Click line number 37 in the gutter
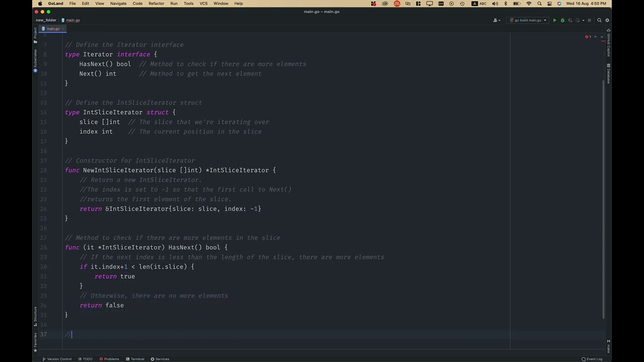Screen dimensions: 644x362 point(44,334)
